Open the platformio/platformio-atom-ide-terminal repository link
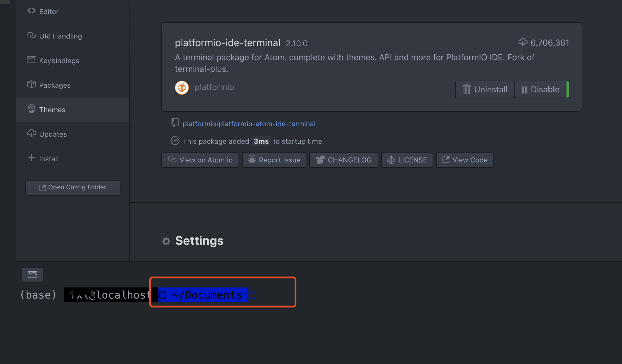Screen dimensions: 622x364 click(x=249, y=124)
